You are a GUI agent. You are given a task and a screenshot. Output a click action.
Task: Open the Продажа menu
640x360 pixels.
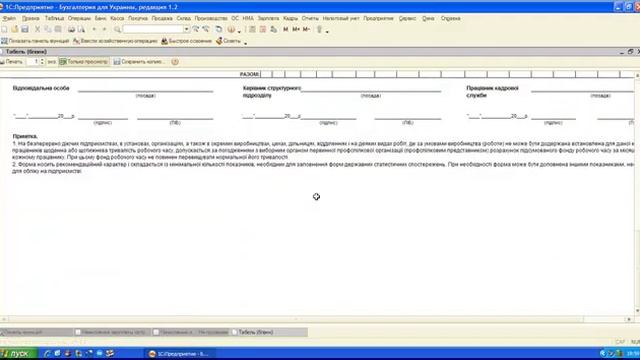162,18
